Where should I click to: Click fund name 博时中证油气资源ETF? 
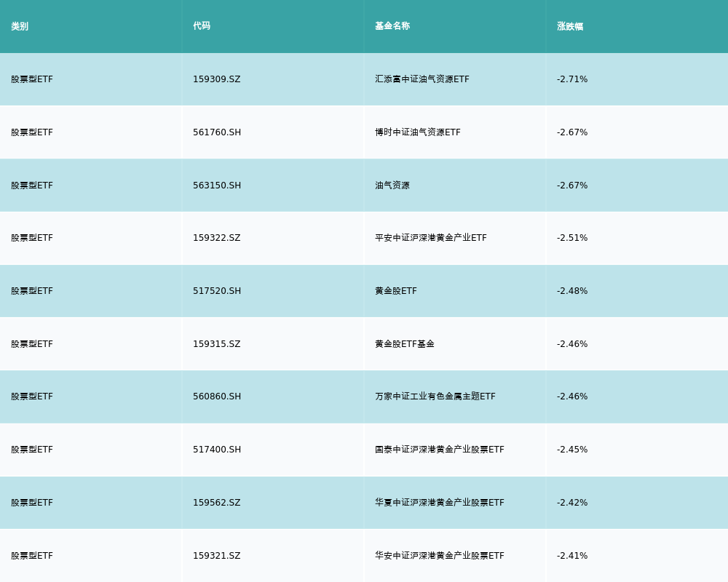tap(418, 132)
